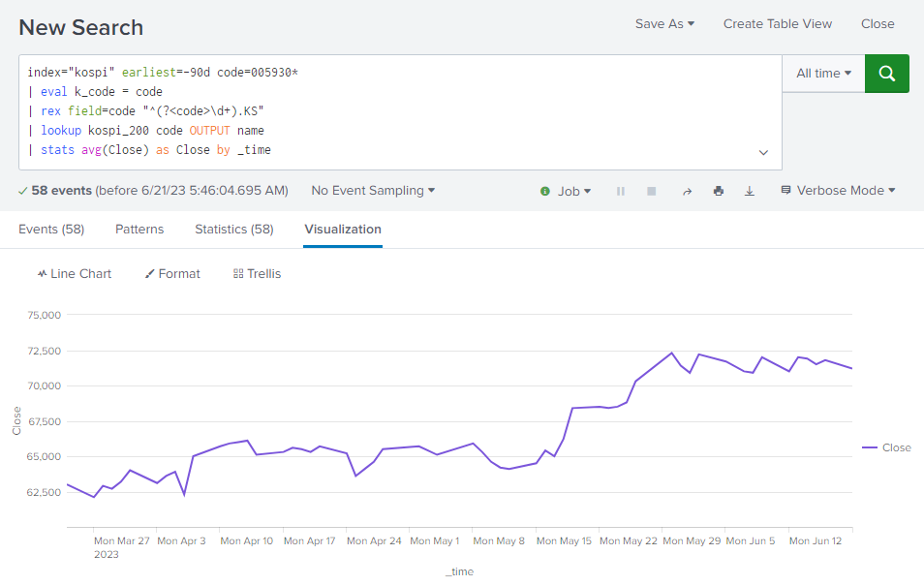
Task: Print the search results
Action: pyautogui.click(x=719, y=191)
